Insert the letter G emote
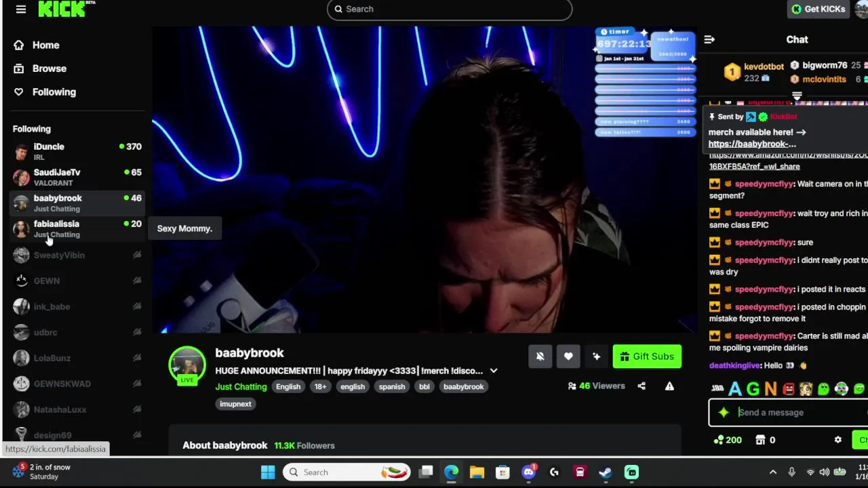Screen dimensions: 868x488 tap(753, 389)
